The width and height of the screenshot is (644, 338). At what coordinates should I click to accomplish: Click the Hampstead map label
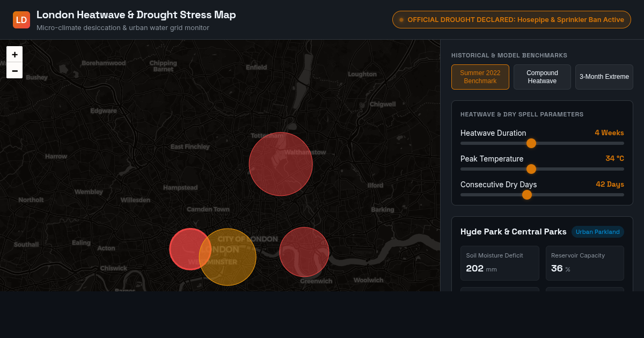point(180,187)
